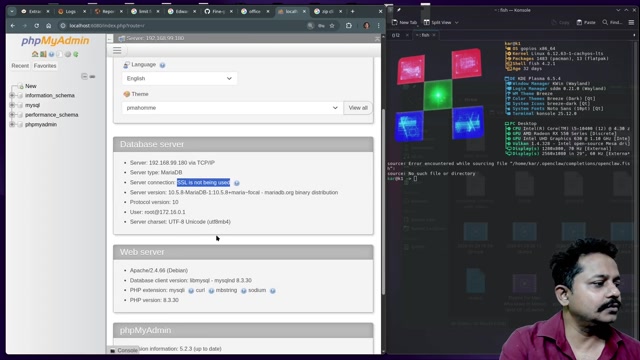Image resolution: width=640 pixels, height=360 pixels.
Task: Open Console bar at page bottom
Action: tap(124, 350)
